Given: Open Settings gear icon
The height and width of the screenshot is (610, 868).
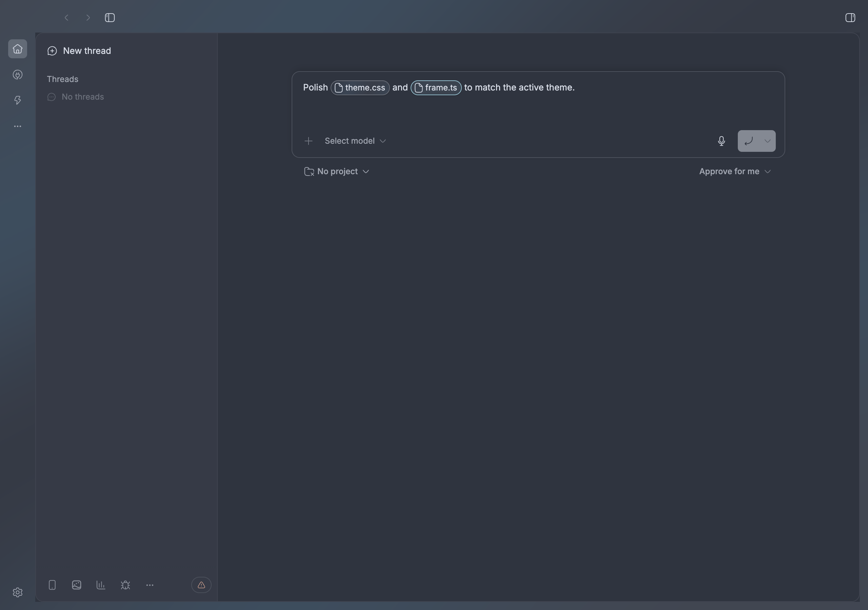Looking at the screenshot, I should pos(17,592).
